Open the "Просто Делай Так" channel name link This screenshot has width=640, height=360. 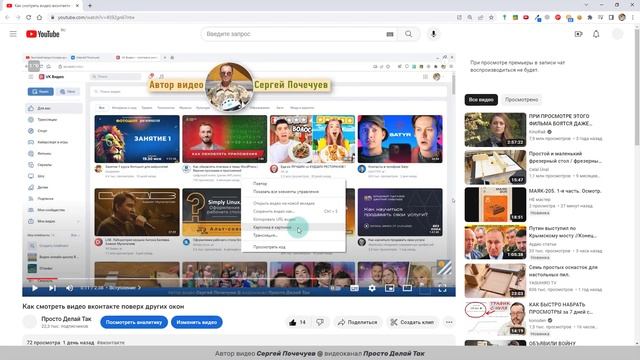click(66, 319)
